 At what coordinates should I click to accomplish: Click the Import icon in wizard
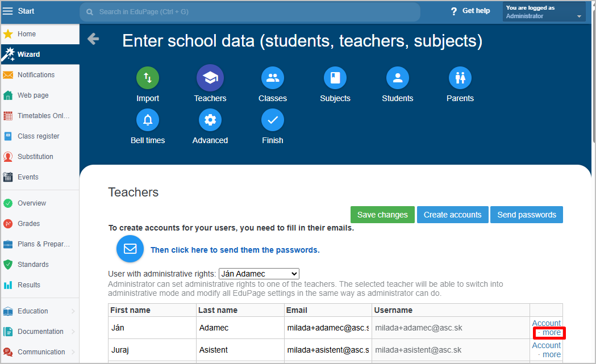[148, 78]
